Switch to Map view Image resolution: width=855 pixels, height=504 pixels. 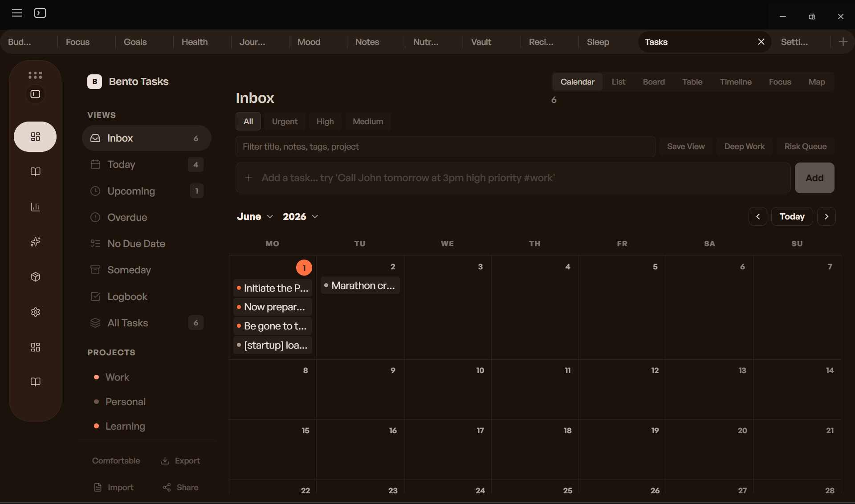[x=817, y=82]
